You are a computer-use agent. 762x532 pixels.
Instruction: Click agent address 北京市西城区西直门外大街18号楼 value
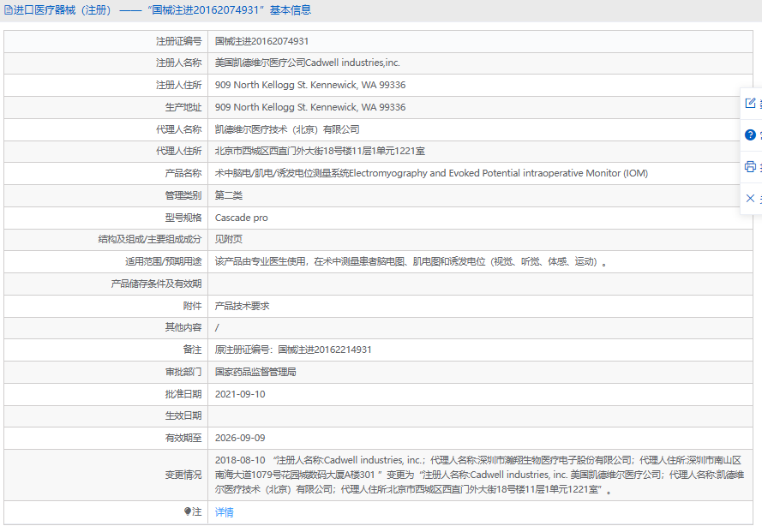tap(320, 151)
